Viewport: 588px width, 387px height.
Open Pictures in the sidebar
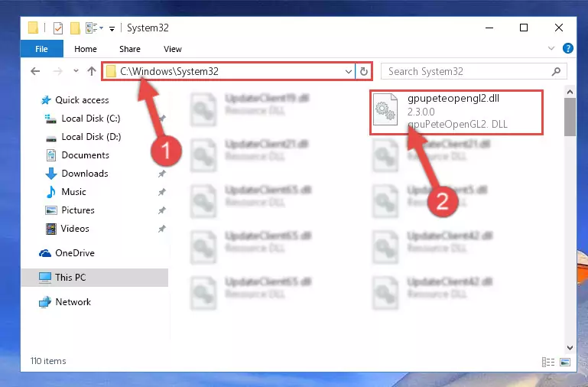click(78, 210)
